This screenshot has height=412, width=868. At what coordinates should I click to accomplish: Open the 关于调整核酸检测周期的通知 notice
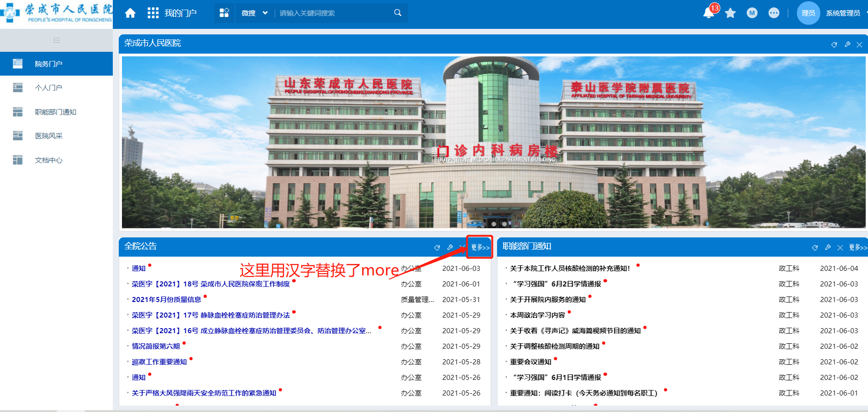pos(555,346)
